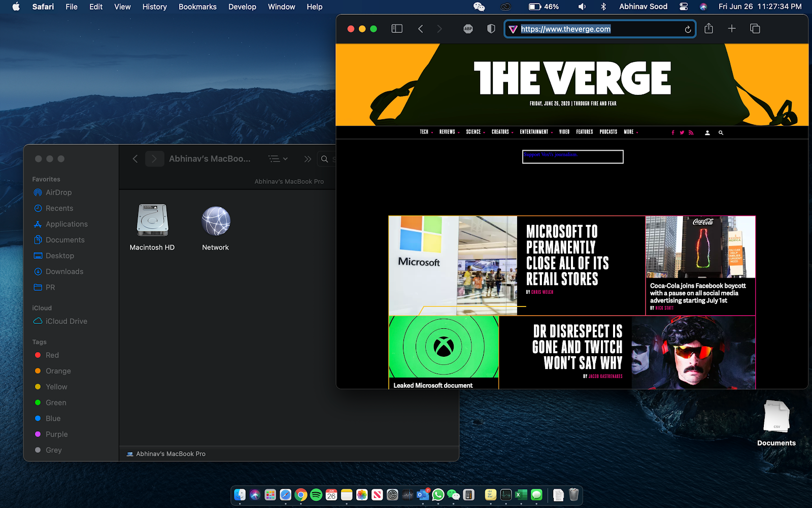Go back in Safari history

pyautogui.click(x=420, y=29)
